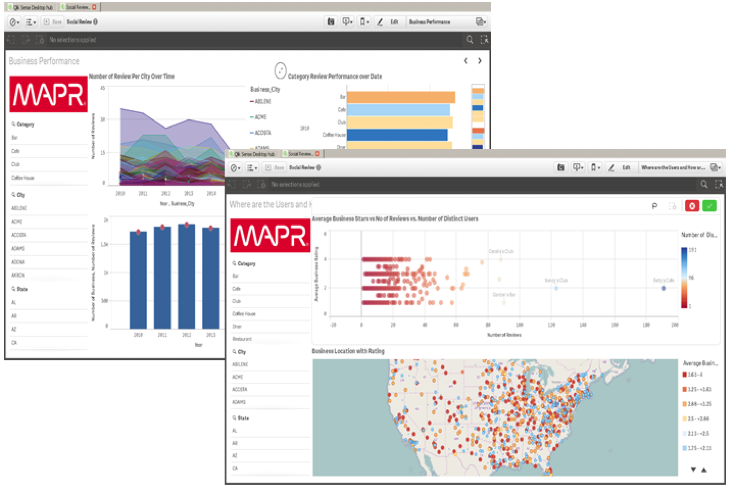732x491 pixels.
Task: Open the Business Performance sheet selector dropdown
Action: (482, 21)
